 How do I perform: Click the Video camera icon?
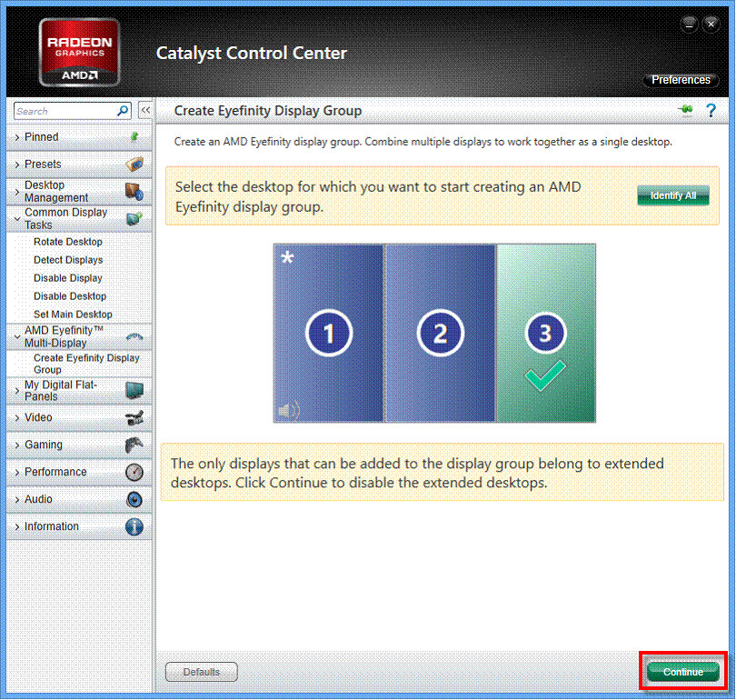tap(134, 418)
